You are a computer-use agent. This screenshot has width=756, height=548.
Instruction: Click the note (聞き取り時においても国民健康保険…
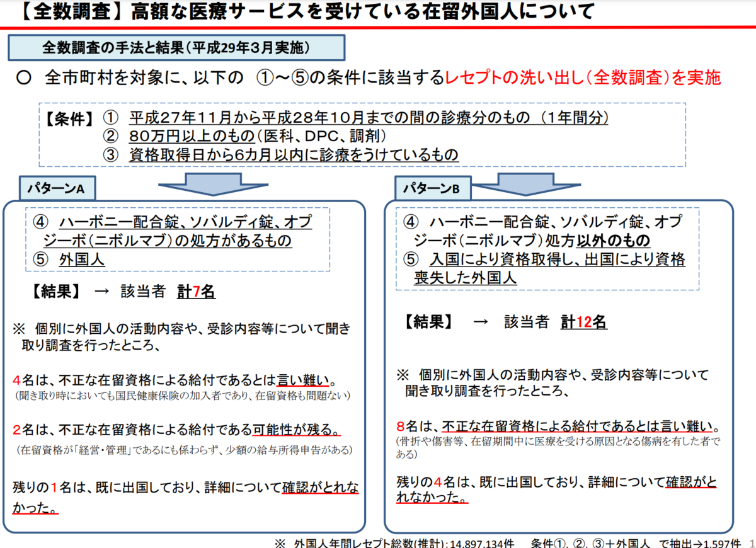(x=183, y=396)
